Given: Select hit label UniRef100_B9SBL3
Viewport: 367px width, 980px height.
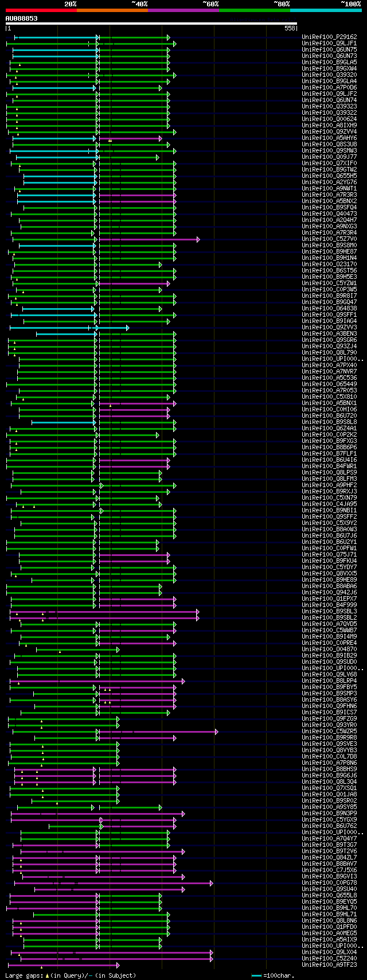Looking at the screenshot, I should tap(329, 612).
